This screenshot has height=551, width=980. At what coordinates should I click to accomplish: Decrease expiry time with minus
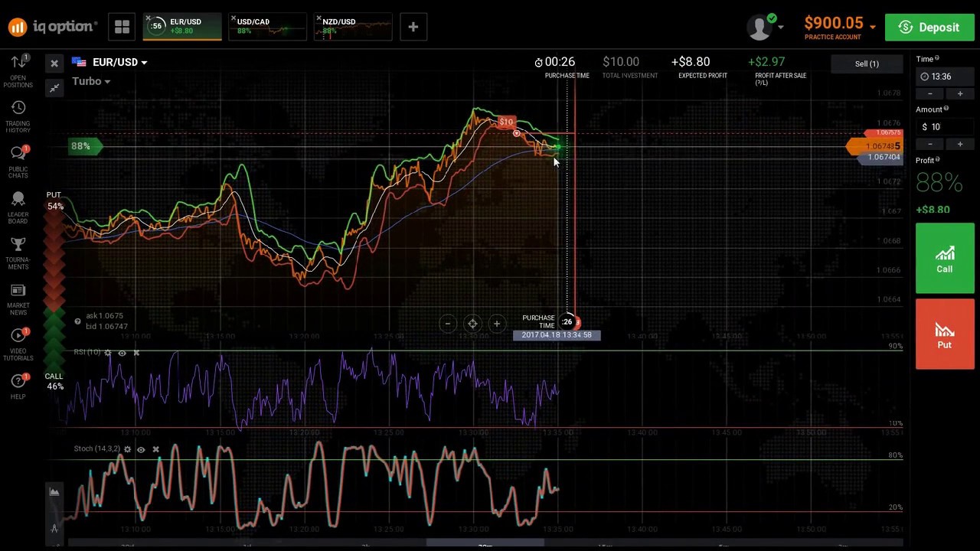(x=930, y=93)
